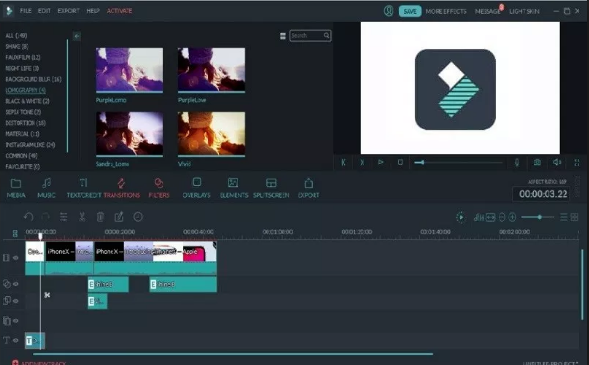
Task: Switch timeline to list track view
Action: pyautogui.click(x=563, y=217)
